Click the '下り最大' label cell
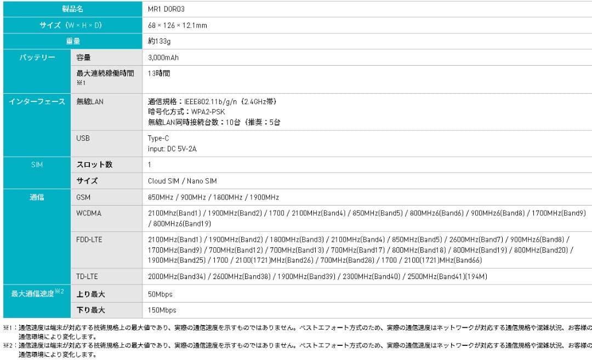The width and height of the screenshot is (592, 364). (106, 310)
